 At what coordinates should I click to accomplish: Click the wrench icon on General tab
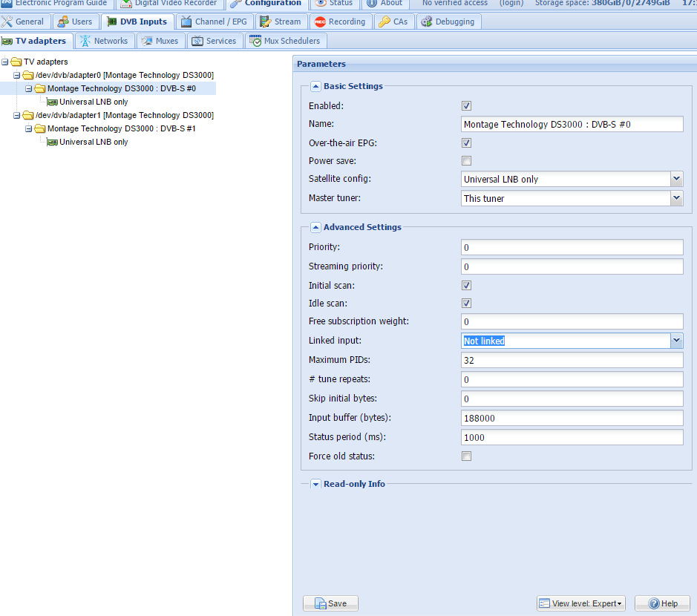[x=7, y=22]
